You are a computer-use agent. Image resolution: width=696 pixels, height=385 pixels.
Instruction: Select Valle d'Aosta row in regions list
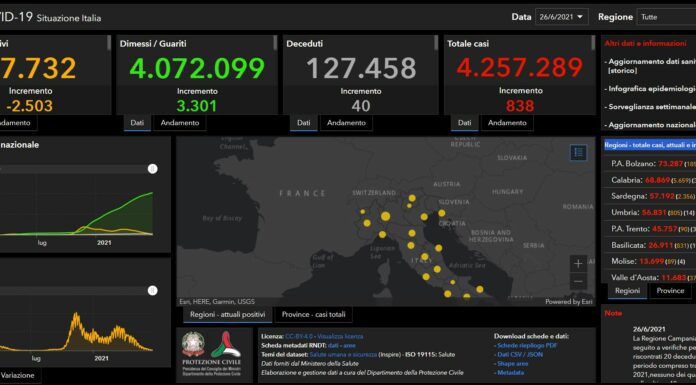(651, 278)
